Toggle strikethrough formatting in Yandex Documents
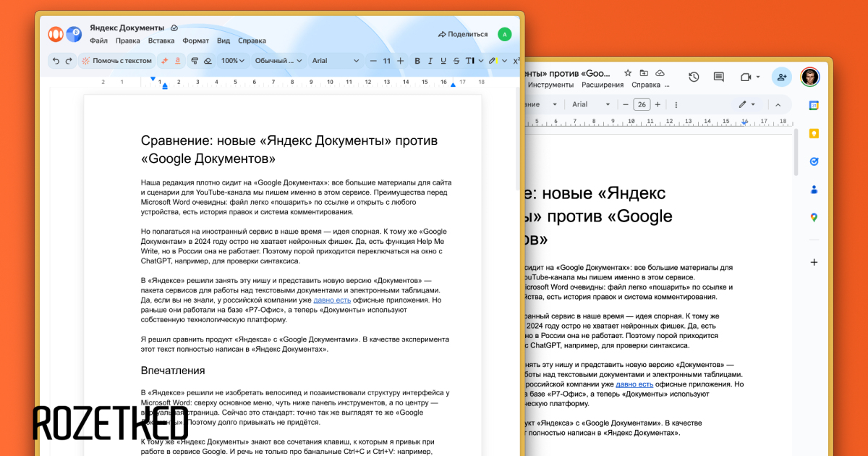The height and width of the screenshot is (456, 868). (x=456, y=61)
